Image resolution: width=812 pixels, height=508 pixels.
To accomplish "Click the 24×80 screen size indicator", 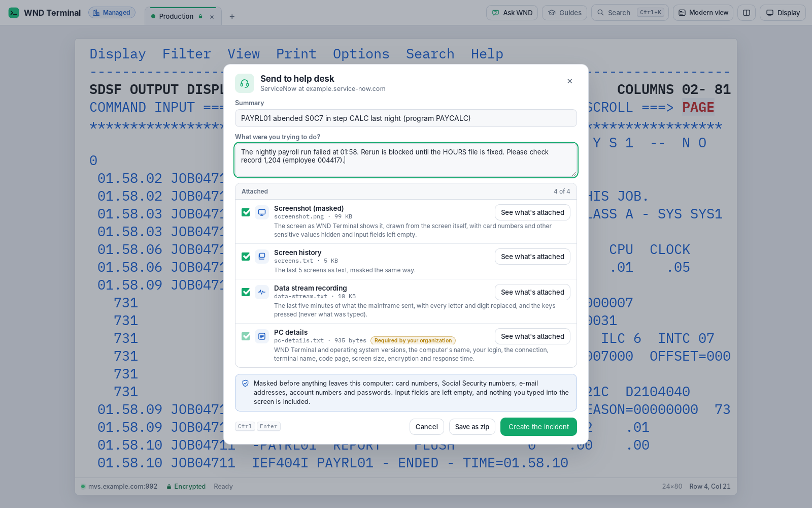I will click(x=672, y=487).
